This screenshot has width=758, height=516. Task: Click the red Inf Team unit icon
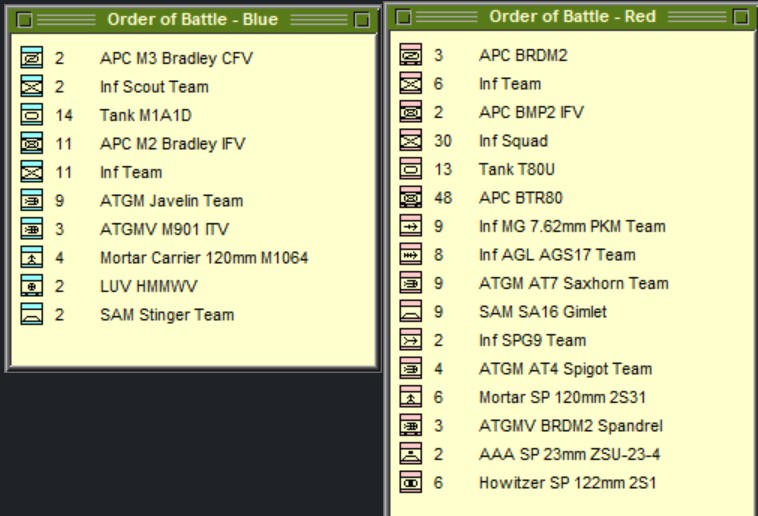click(410, 83)
